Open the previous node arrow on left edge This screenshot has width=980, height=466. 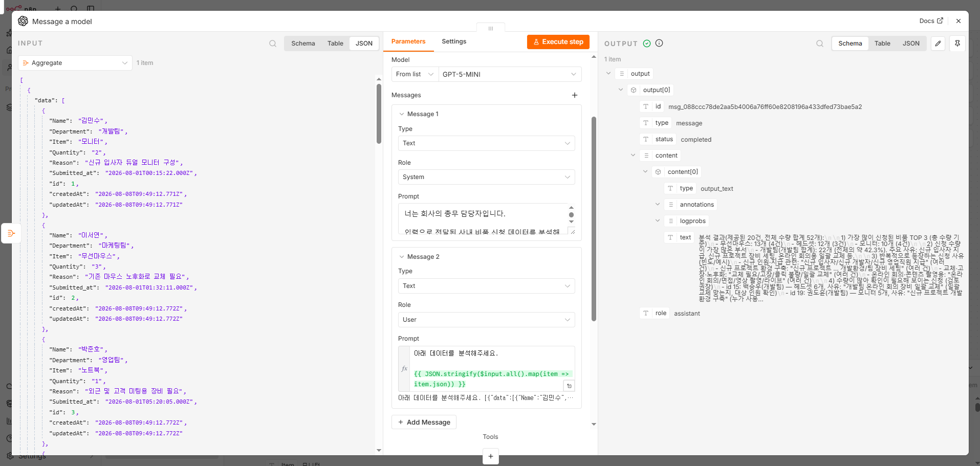pos(11,233)
